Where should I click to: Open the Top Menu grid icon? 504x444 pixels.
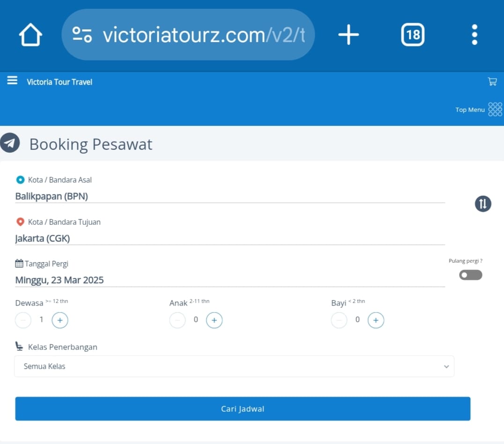click(x=495, y=109)
